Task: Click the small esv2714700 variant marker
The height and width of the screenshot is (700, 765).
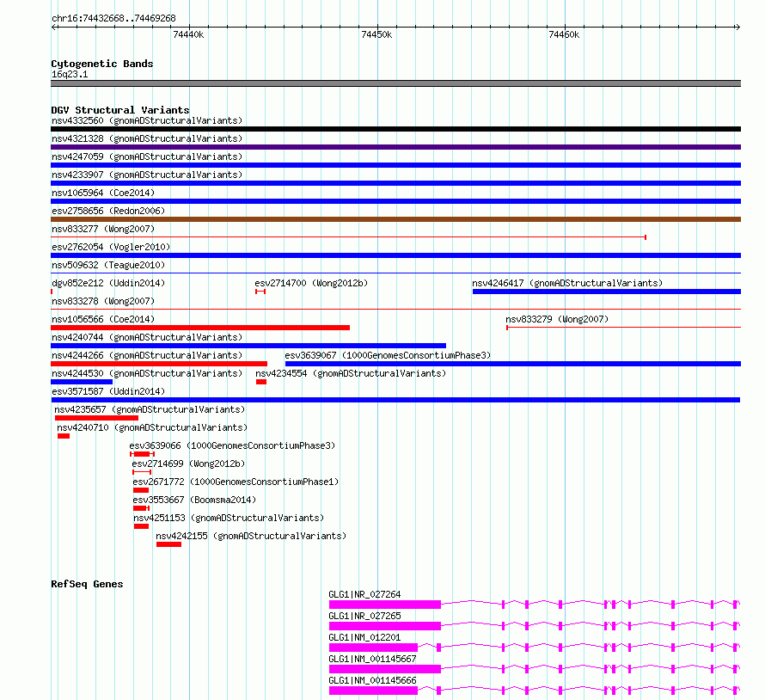Action: [260, 292]
